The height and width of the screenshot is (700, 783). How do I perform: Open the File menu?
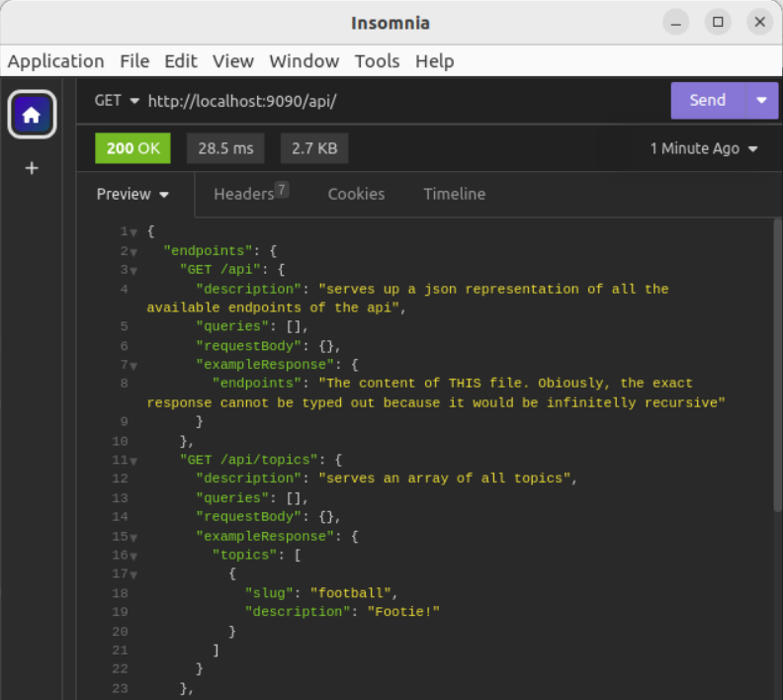(134, 61)
